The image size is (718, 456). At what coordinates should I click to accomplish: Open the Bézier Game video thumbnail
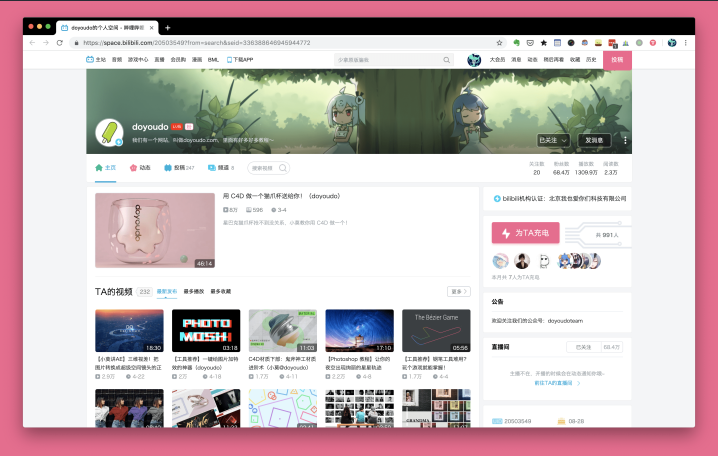point(436,331)
